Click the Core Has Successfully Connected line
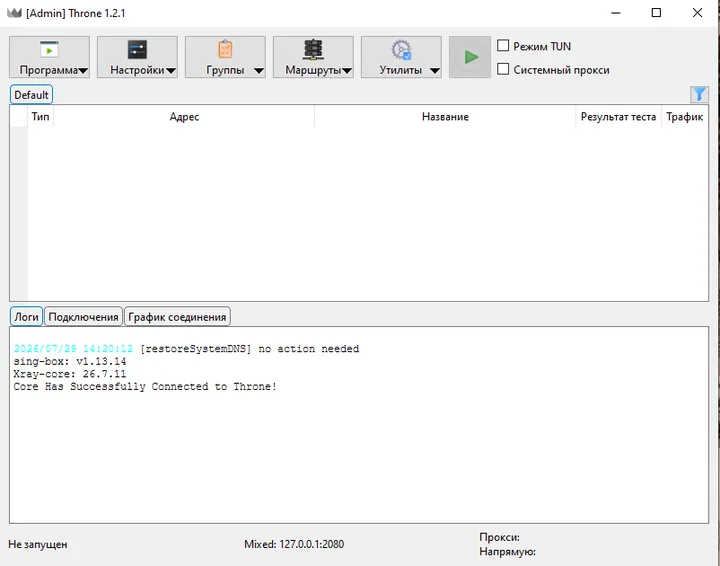The image size is (720, 566). (x=145, y=387)
